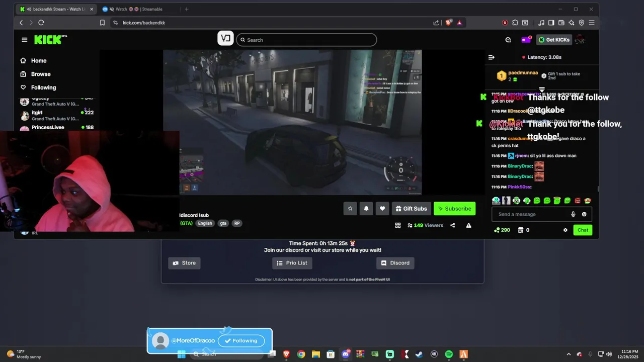Click the share page icon in address bar
Screen dimensions: 644x362
tap(436, 23)
